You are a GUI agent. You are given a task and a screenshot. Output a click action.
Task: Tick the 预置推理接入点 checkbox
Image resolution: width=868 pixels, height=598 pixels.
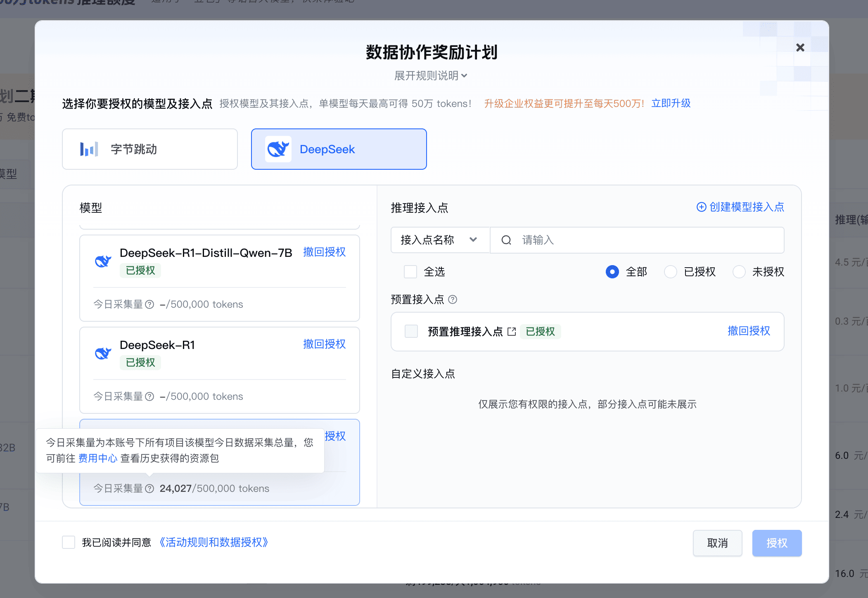pos(411,331)
